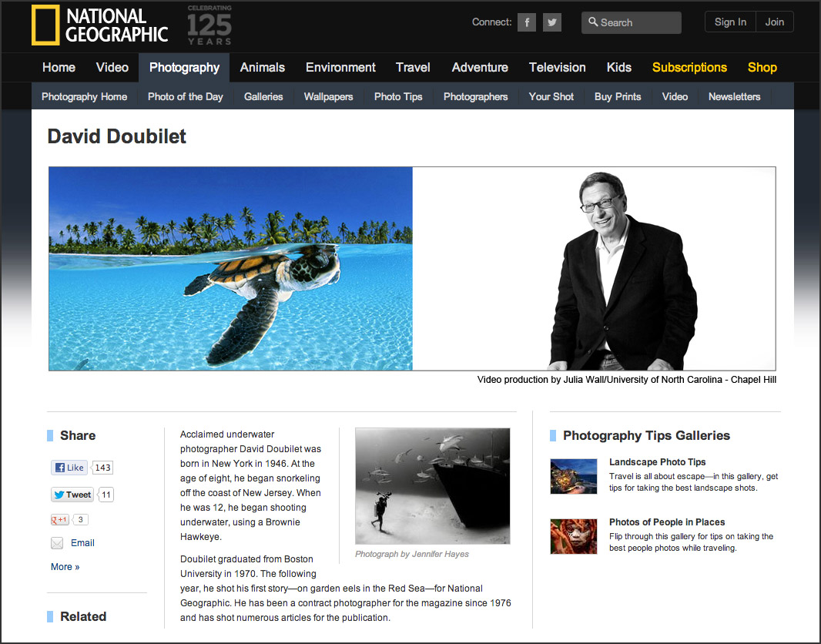This screenshot has width=821, height=644.
Task: Click the Sign In button
Action: [x=730, y=22]
